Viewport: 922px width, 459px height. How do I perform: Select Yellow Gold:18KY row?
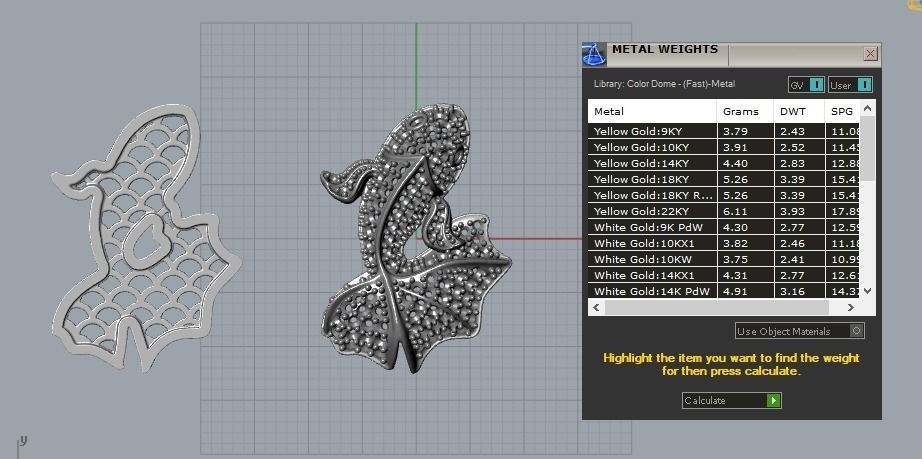[x=724, y=179]
